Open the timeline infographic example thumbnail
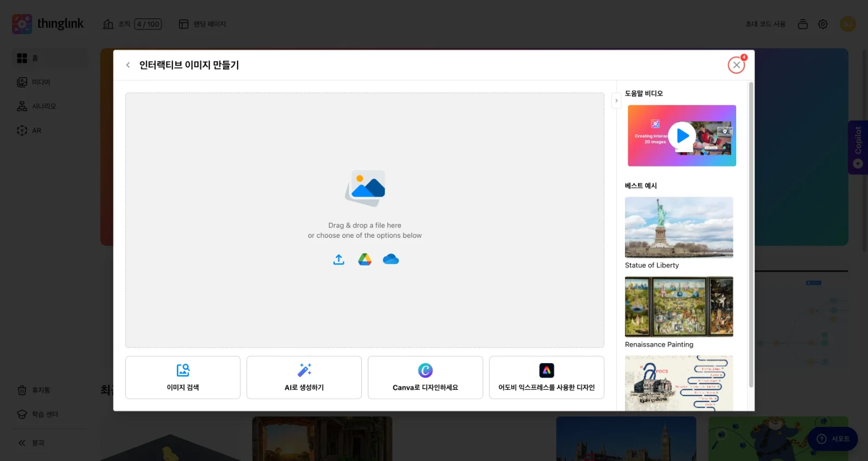The width and height of the screenshot is (868, 461). [x=679, y=383]
